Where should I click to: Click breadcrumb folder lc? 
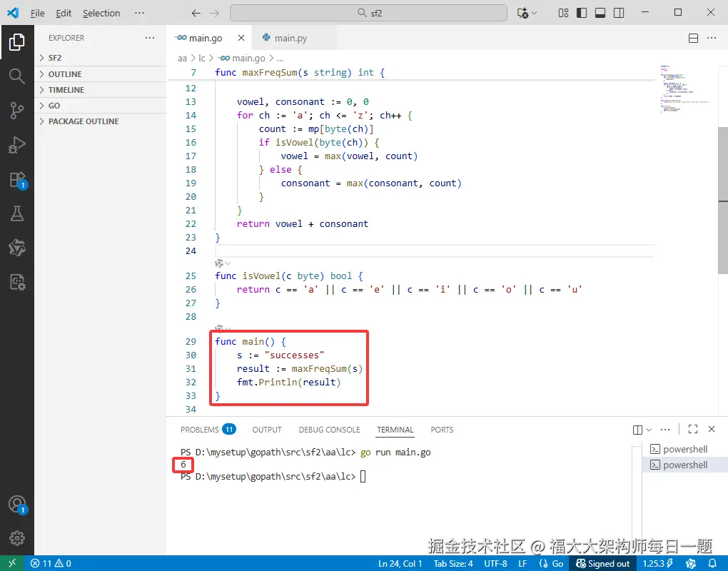(201, 58)
